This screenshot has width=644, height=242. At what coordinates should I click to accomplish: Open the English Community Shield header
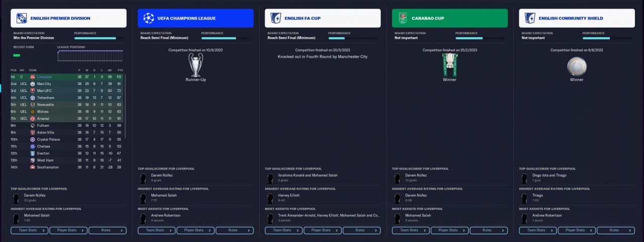577,18
